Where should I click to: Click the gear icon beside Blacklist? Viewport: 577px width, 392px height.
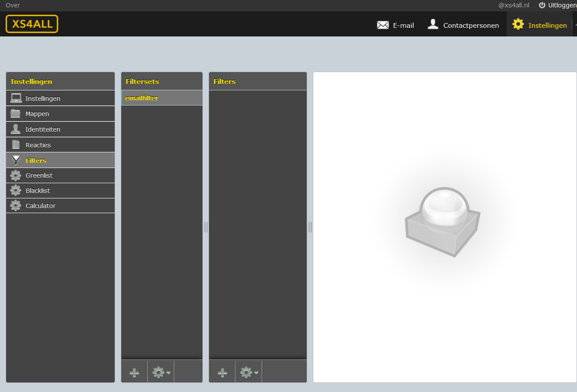coord(16,190)
